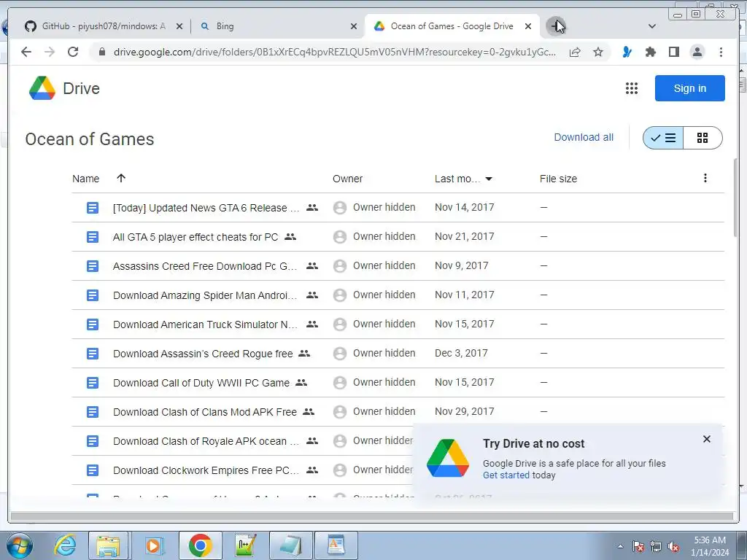Screen dimensions: 747x560
Task: Click the horizontal scrollbar at window bottom
Action: [371, 516]
